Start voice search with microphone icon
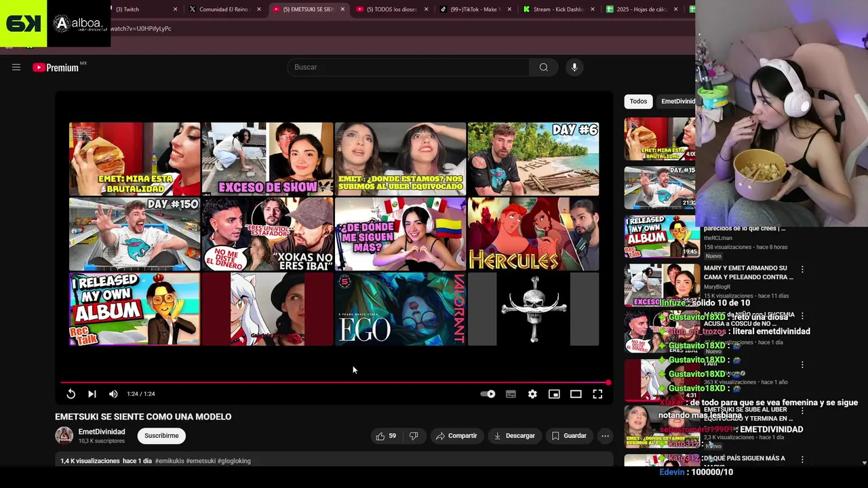The image size is (868, 488). (x=574, y=67)
